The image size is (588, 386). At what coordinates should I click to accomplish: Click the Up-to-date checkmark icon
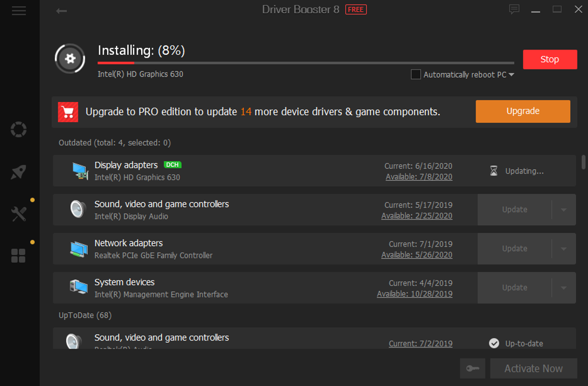pyautogui.click(x=494, y=343)
